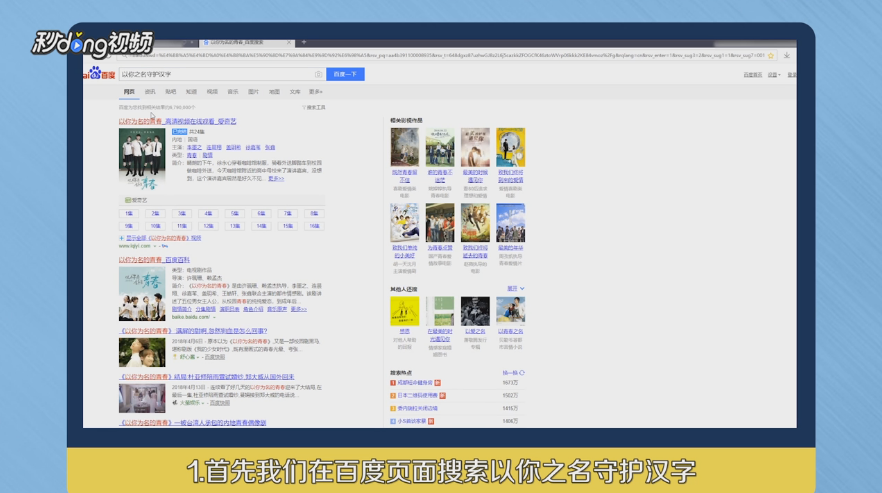This screenshot has width=882, height=493.
Task: Click 百度快照 under the 舒心酱 result
Action: click(x=214, y=357)
